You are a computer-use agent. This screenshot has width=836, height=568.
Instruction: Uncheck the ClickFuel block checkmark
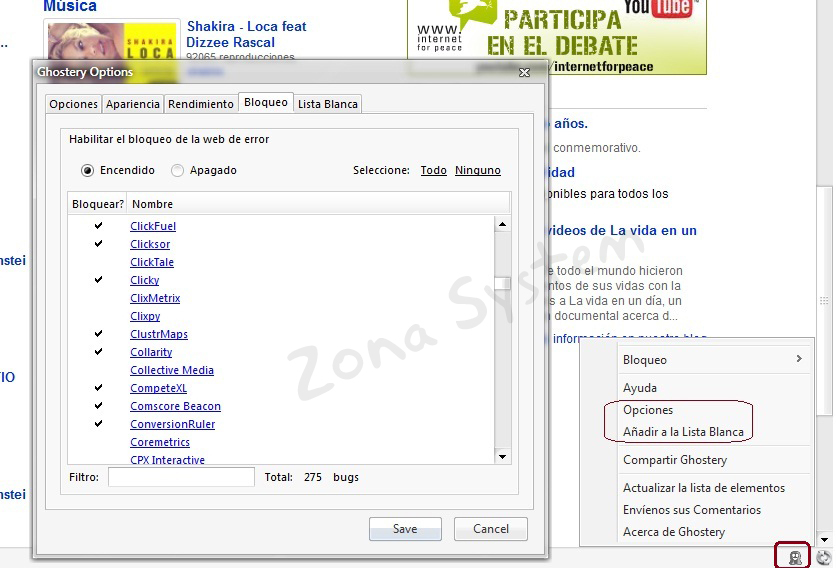(x=99, y=226)
